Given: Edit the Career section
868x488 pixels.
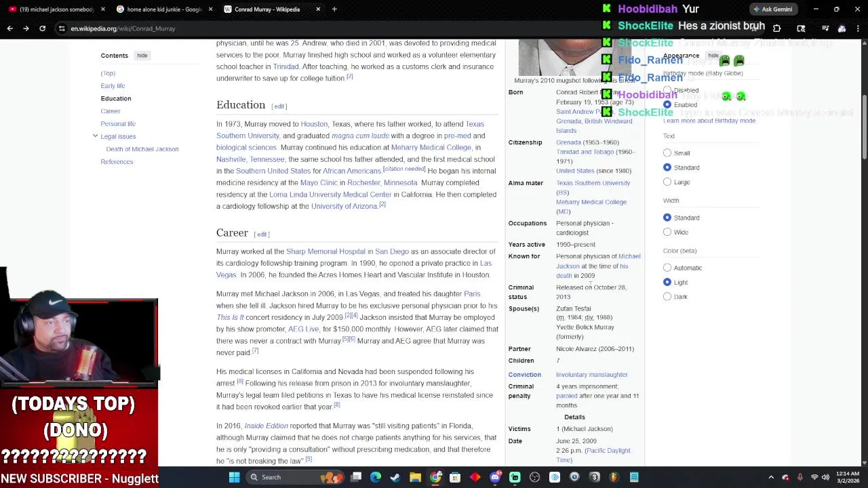Looking at the screenshot, I should coord(261,235).
